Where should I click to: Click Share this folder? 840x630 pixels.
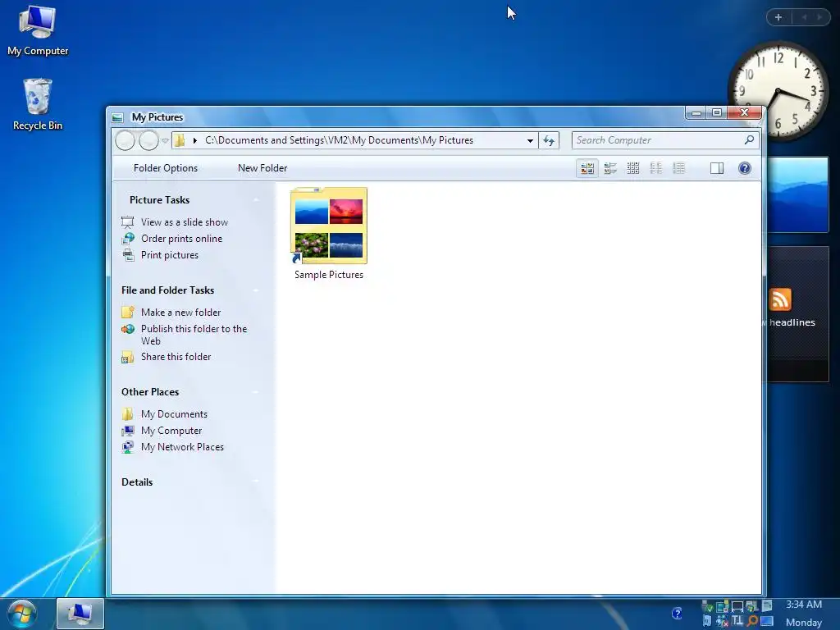coord(176,357)
